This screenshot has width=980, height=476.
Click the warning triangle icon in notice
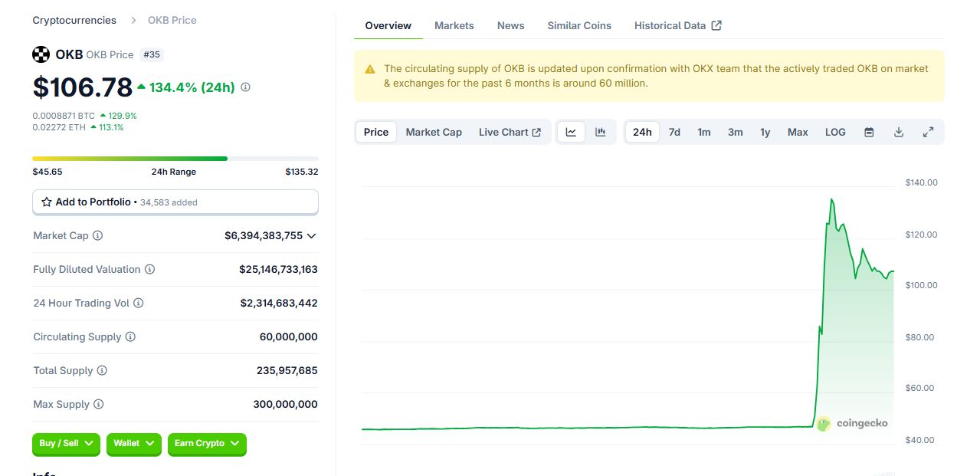(x=370, y=69)
